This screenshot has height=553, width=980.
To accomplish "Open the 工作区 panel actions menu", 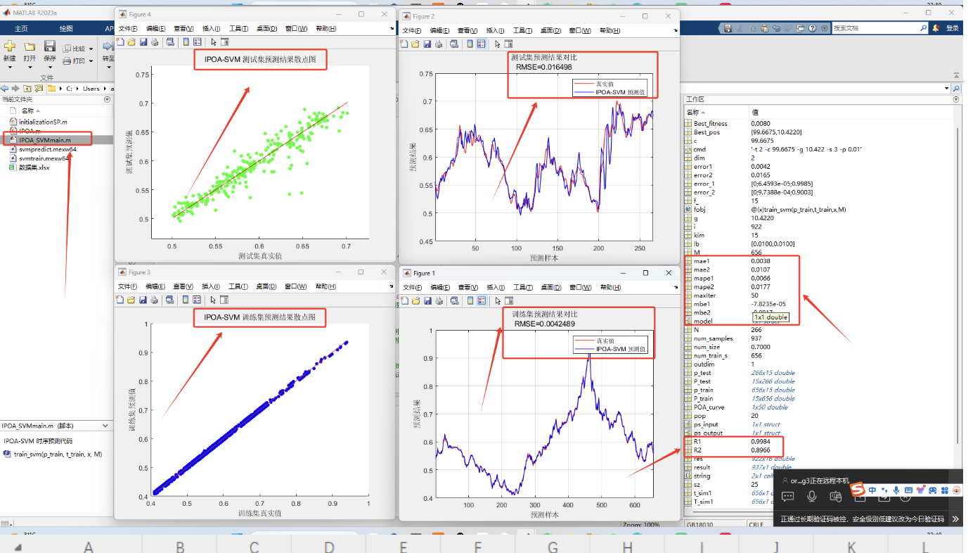I will tap(955, 100).
